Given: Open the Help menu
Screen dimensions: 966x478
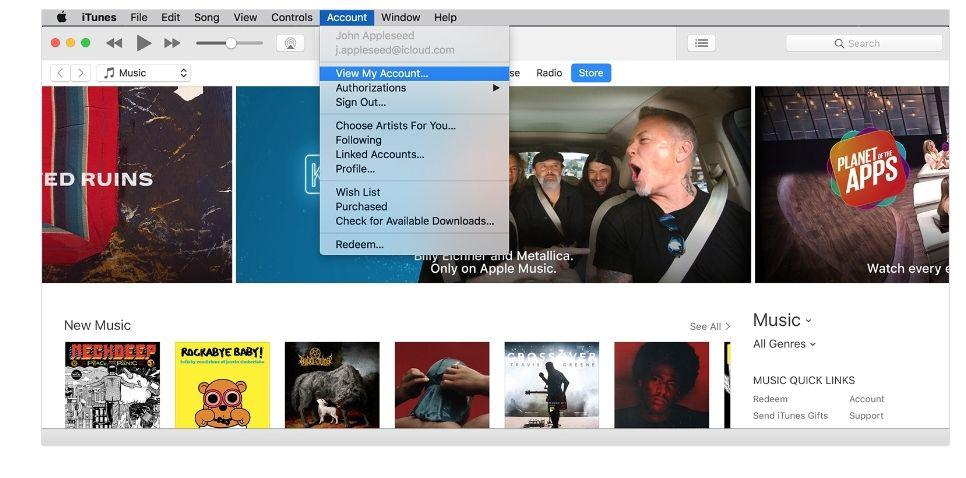Looking at the screenshot, I should click(445, 17).
